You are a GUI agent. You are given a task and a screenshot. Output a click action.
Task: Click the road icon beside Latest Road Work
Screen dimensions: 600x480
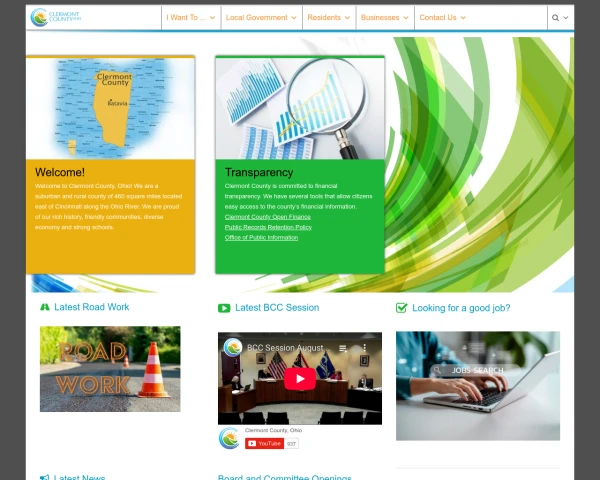[x=45, y=307]
